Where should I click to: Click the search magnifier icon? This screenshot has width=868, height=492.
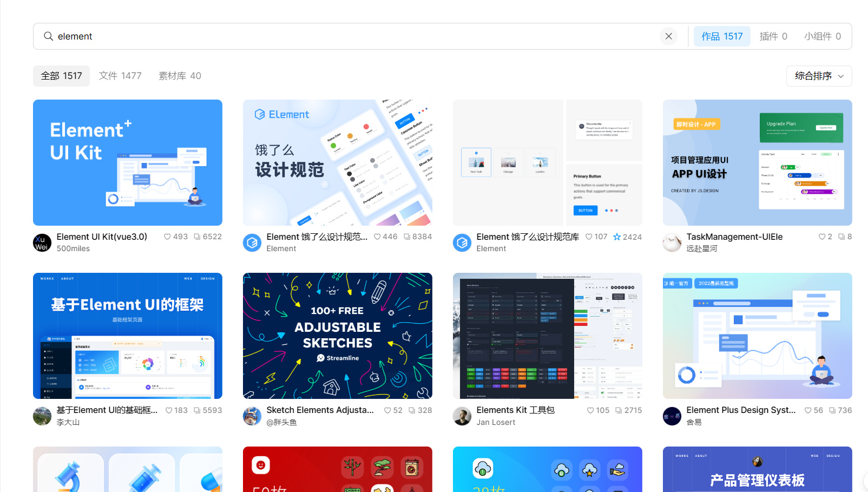pyautogui.click(x=48, y=36)
